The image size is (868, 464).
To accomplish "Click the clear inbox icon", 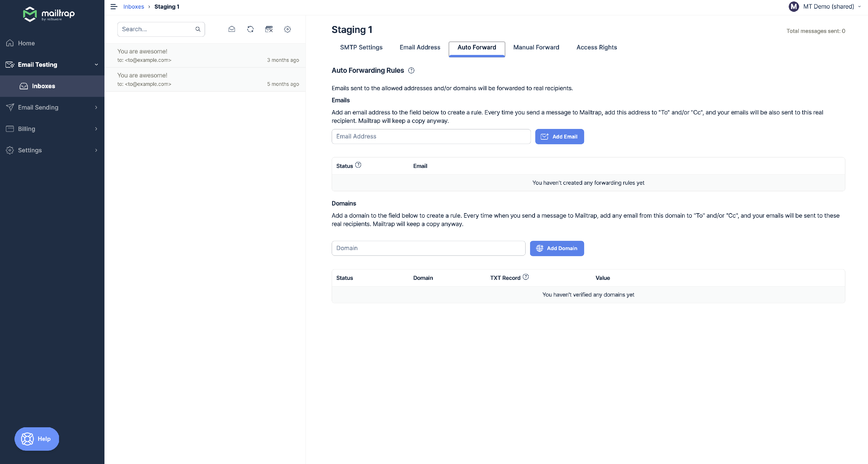I will [269, 29].
